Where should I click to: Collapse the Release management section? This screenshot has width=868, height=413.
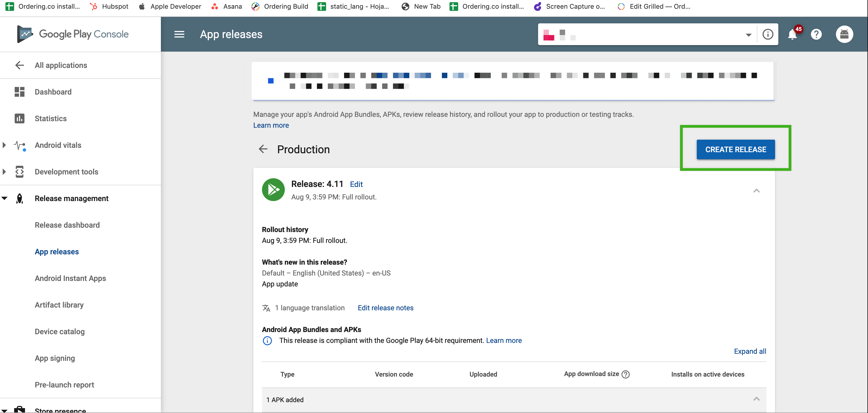[4, 198]
